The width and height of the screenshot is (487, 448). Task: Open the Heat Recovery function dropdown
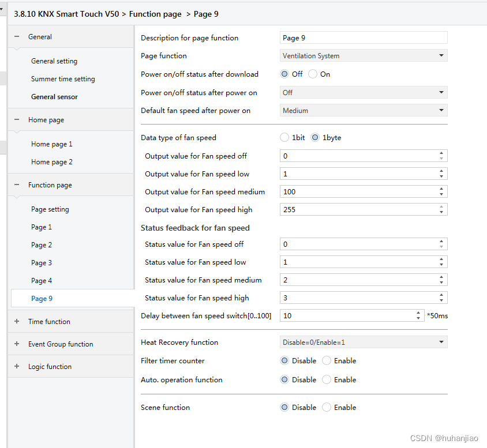coord(363,342)
